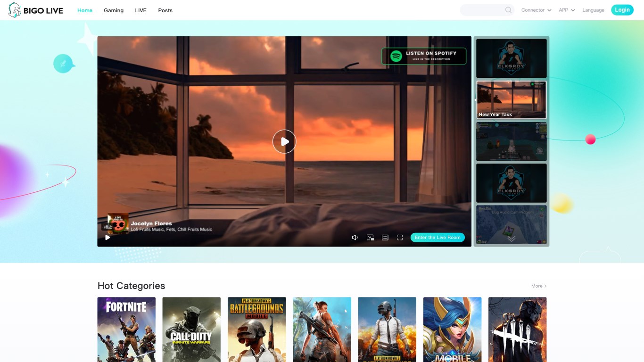Screen dimensions: 644x362
Task: Switch to the Gaming tab
Action: click(113, 10)
